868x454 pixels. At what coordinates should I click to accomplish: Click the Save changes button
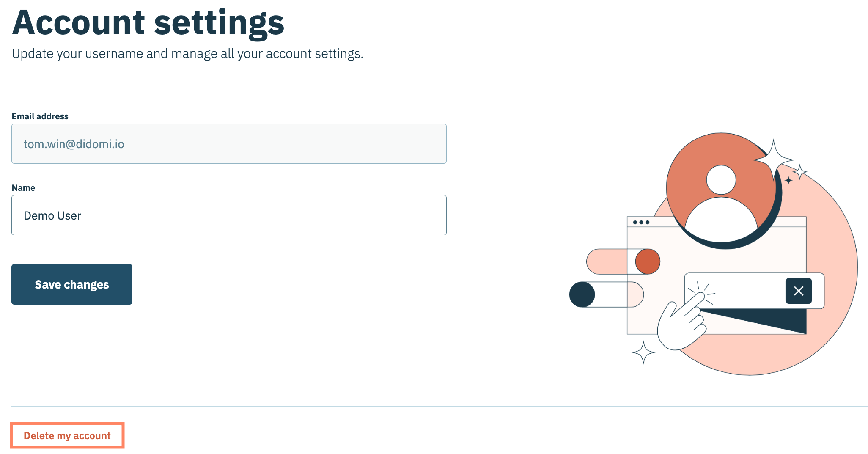72,284
